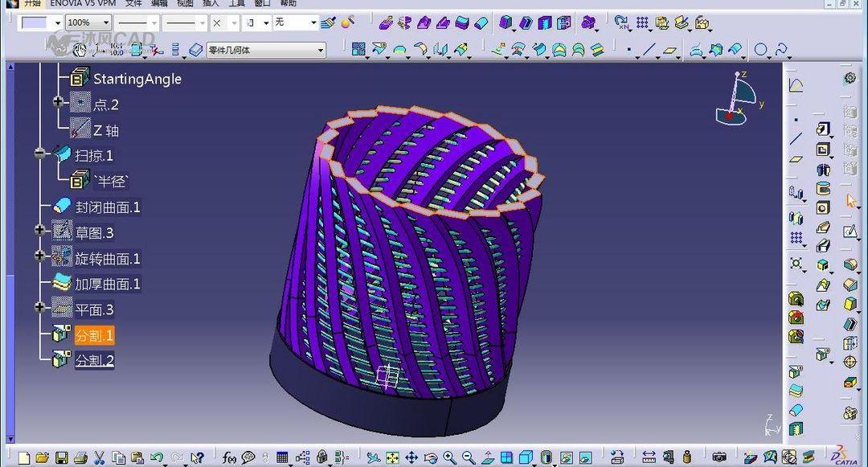Open the 零件几何体 body dropdown
The height and width of the screenshot is (467, 868).
(x=320, y=51)
